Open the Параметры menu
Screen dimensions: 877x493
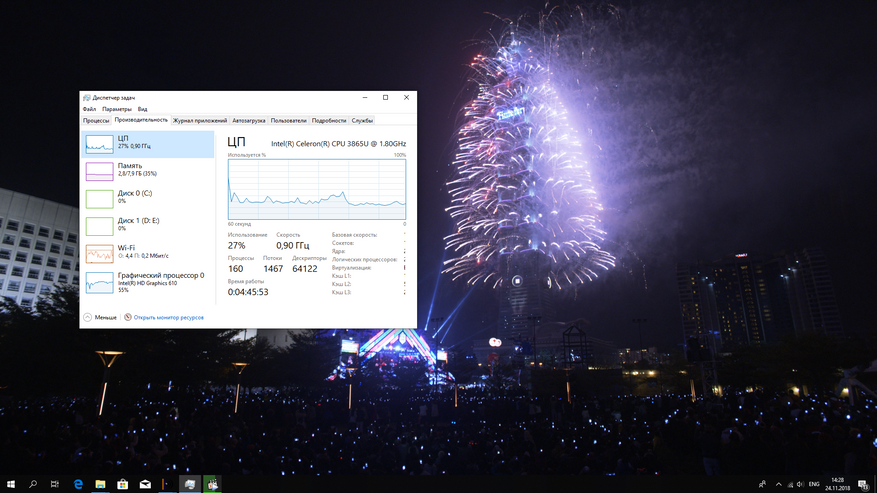[x=116, y=109]
